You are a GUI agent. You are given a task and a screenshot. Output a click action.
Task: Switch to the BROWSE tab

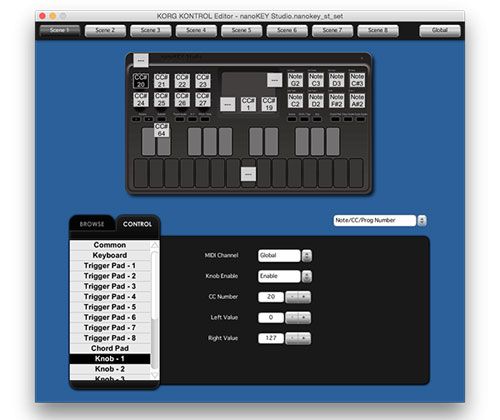tap(92, 224)
